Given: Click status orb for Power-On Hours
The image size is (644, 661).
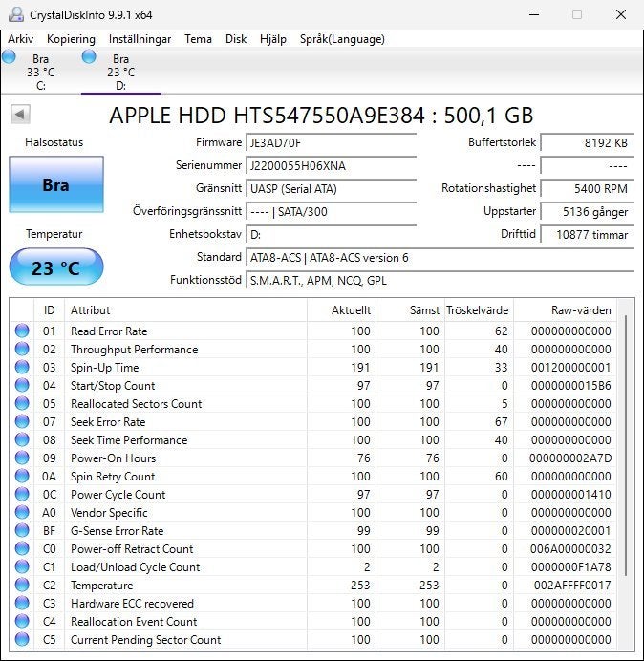Looking at the screenshot, I should coord(22,458).
